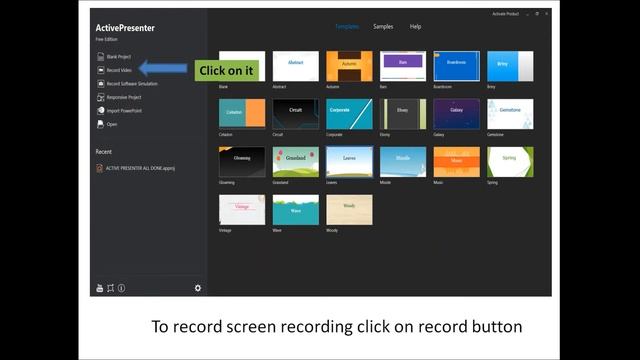Open recent file ACTIVE PRESENTER ALL DONE
The image size is (640, 360).
click(x=140, y=168)
